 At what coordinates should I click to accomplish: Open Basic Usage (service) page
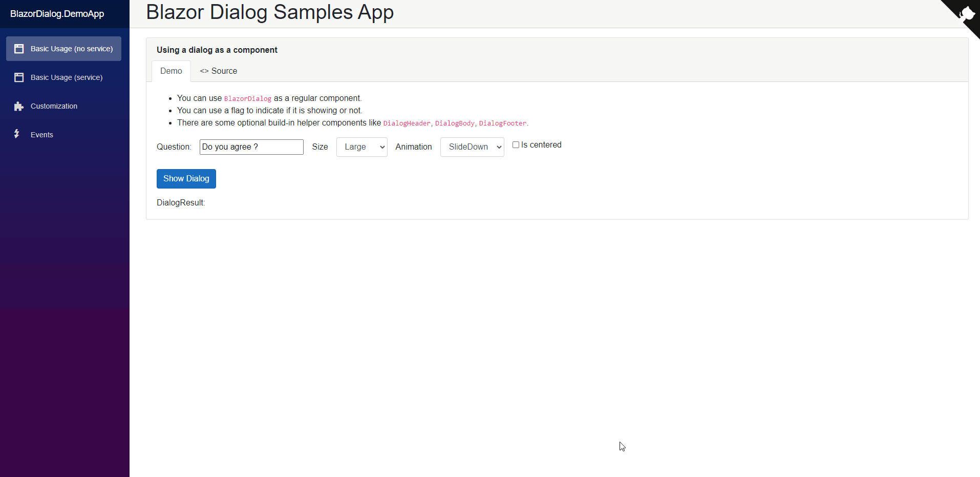pos(63,77)
